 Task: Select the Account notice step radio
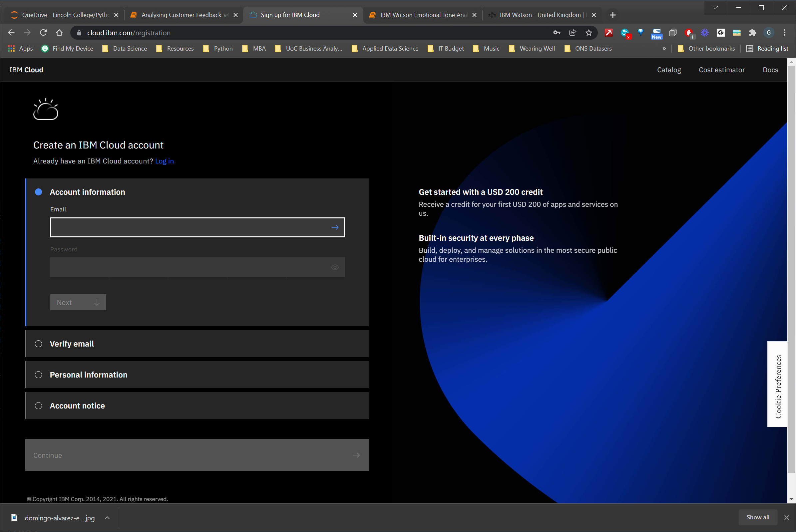pyautogui.click(x=38, y=406)
